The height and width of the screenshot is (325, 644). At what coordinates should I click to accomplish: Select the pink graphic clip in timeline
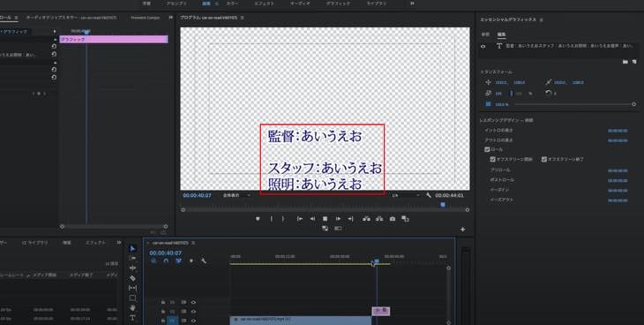pos(381,311)
